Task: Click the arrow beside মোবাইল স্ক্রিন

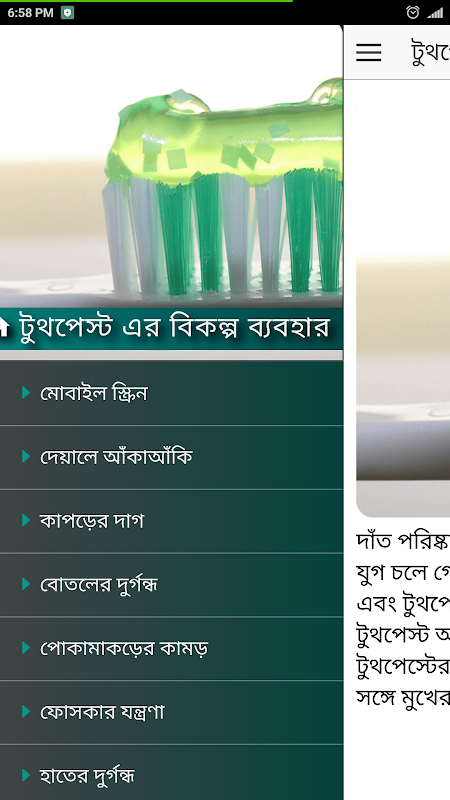Action: 26,392
